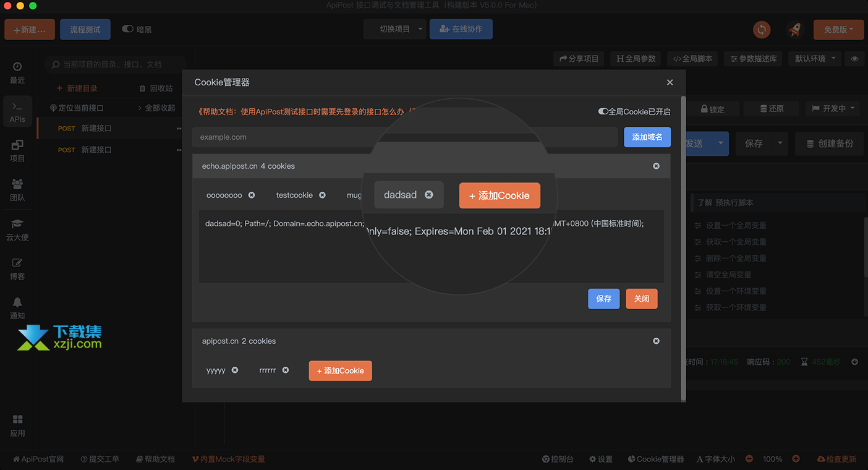Screen dimensions: 868x470
Task: Toggle the 锁定 lock button
Action: point(712,109)
